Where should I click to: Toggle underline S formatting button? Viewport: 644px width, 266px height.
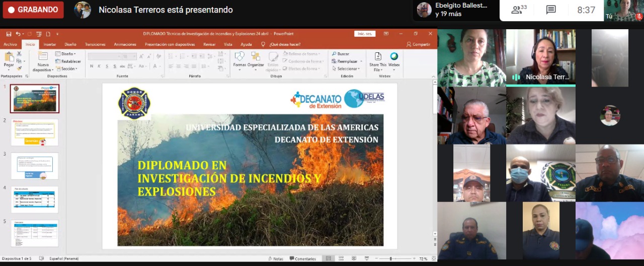point(106,66)
